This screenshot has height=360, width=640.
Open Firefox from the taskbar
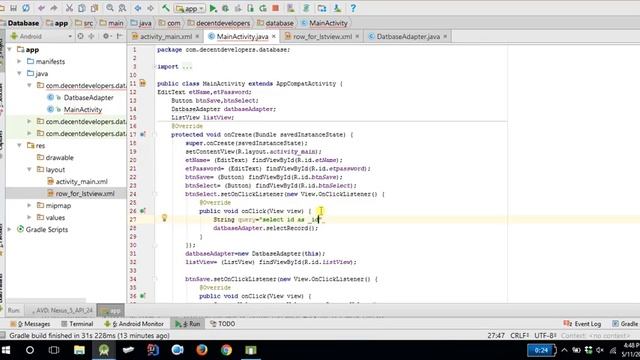pyautogui.click(x=202, y=350)
